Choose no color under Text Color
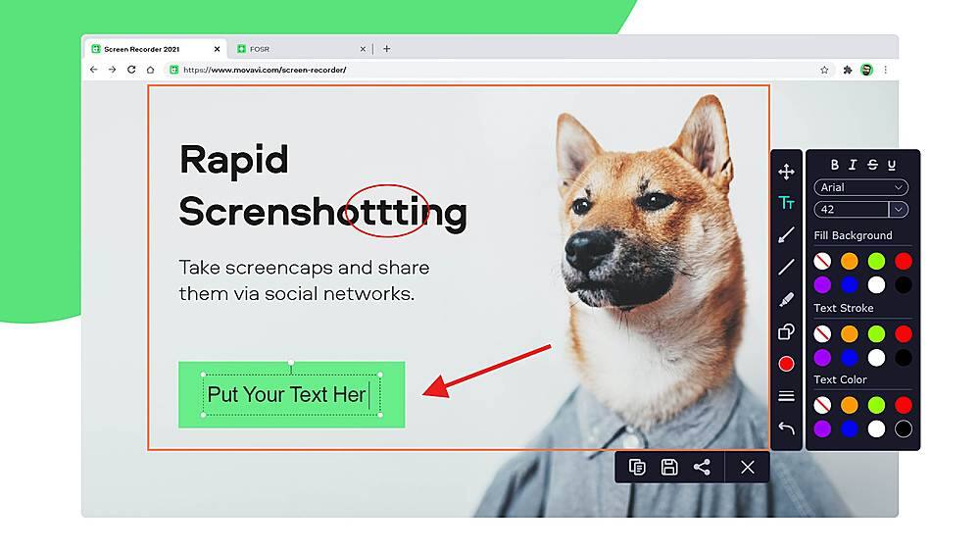 (822, 405)
